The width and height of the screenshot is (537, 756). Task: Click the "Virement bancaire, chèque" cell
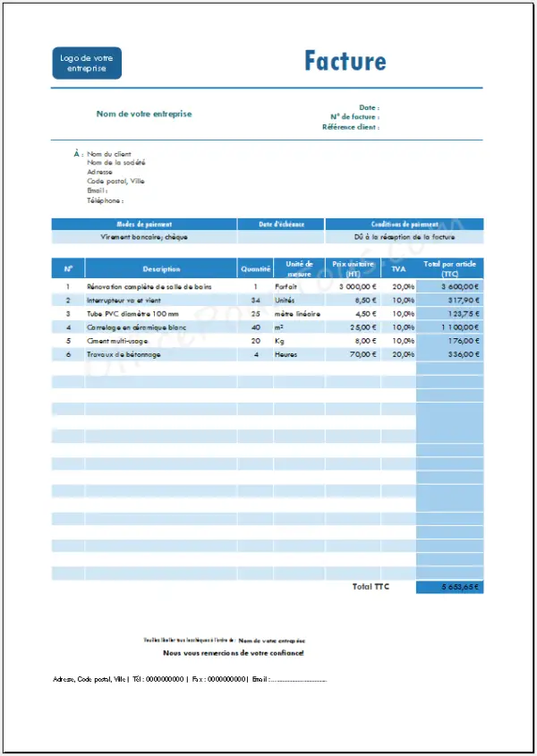[x=144, y=237]
